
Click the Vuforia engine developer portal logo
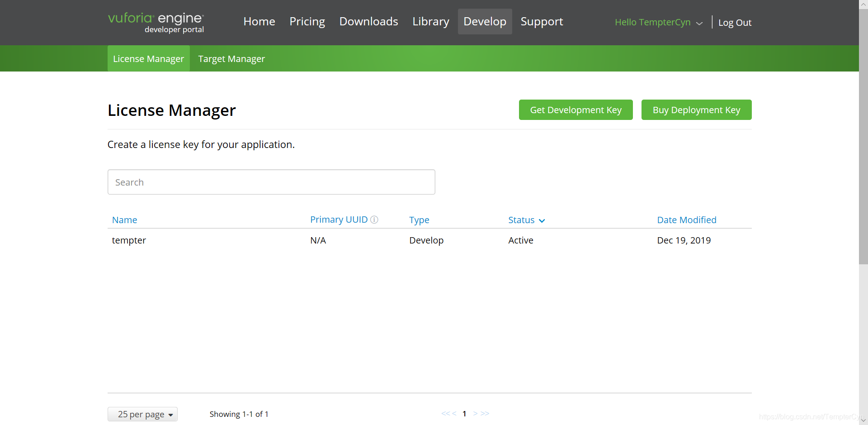pyautogui.click(x=156, y=23)
